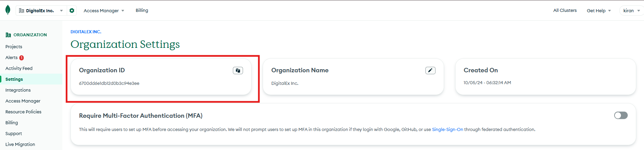Click the red Alerts badge

[x=22, y=58]
